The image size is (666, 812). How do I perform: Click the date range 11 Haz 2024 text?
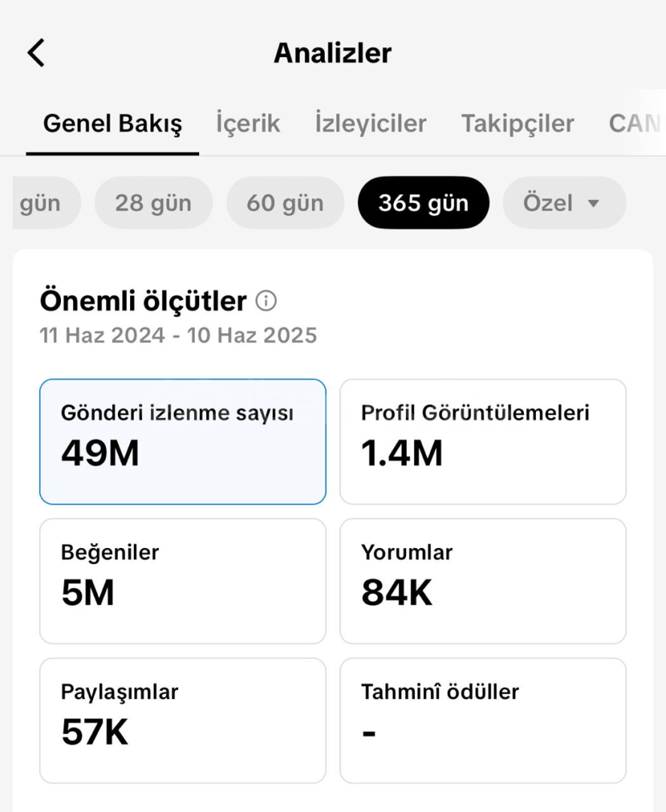tap(102, 335)
